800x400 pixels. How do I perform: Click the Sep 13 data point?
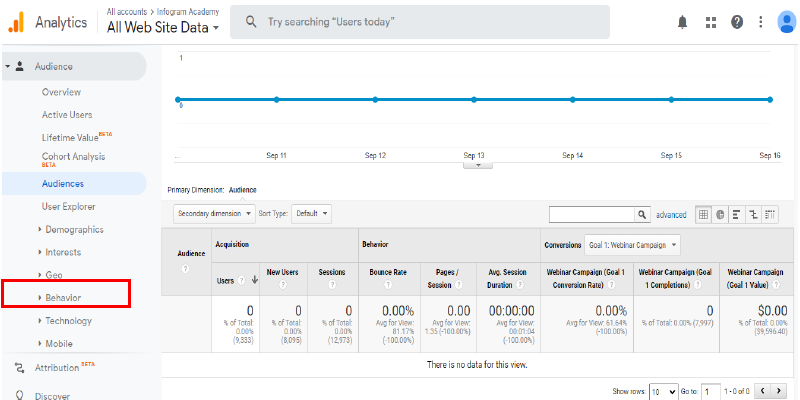(x=474, y=99)
